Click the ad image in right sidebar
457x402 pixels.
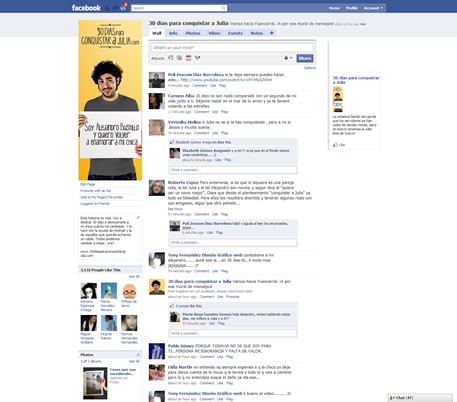338,99
